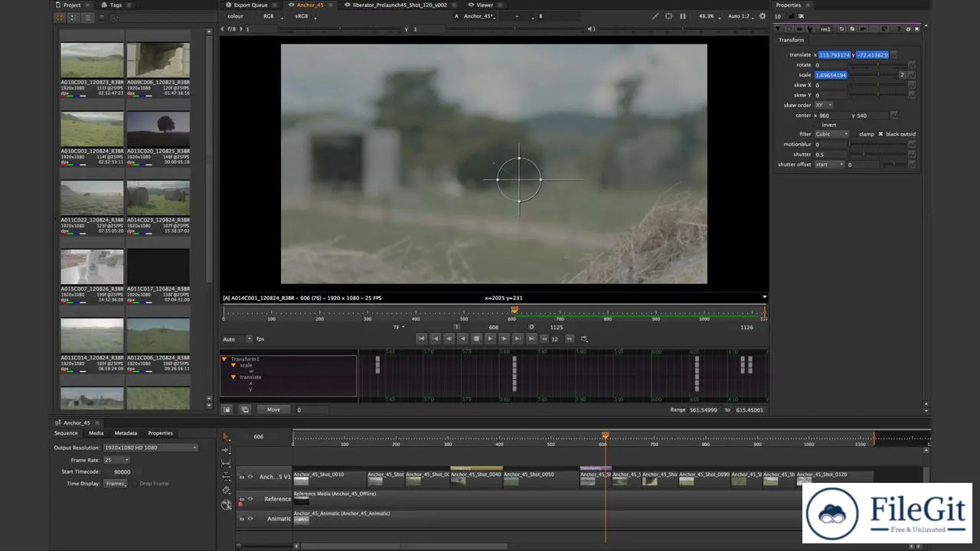980x551 pixels.
Task: Switch to liberator_Prelaunch45_Shot_120_v002 tab
Action: [399, 5]
